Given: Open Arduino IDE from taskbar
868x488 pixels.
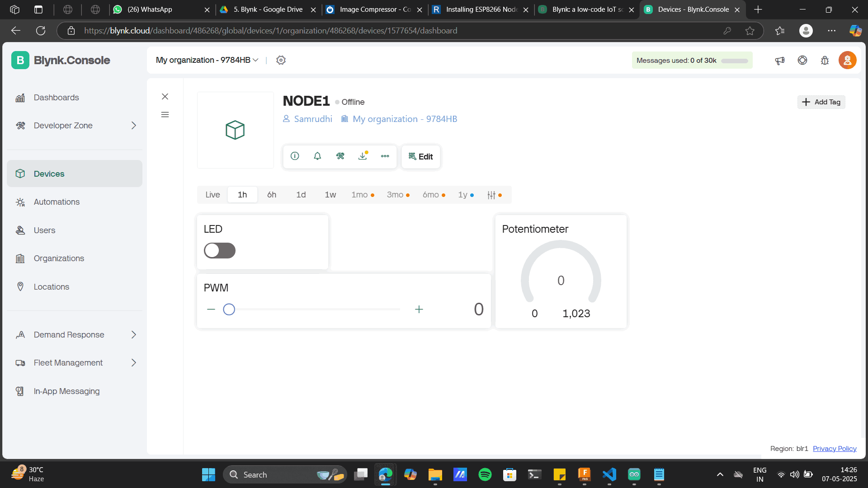Looking at the screenshot, I should click(x=634, y=474).
